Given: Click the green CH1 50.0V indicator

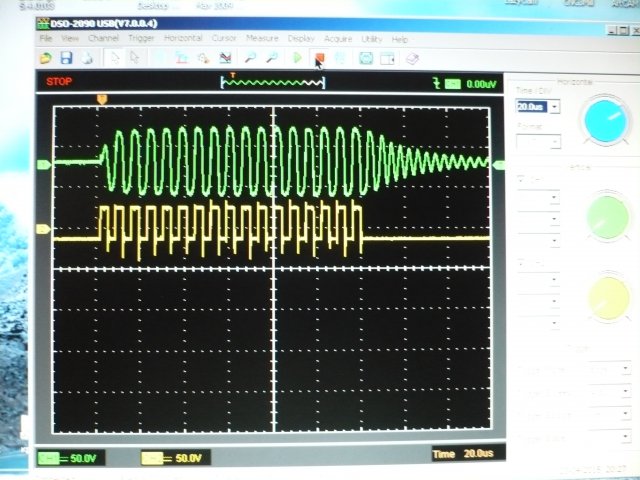Looking at the screenshot, I should (66, 457).
